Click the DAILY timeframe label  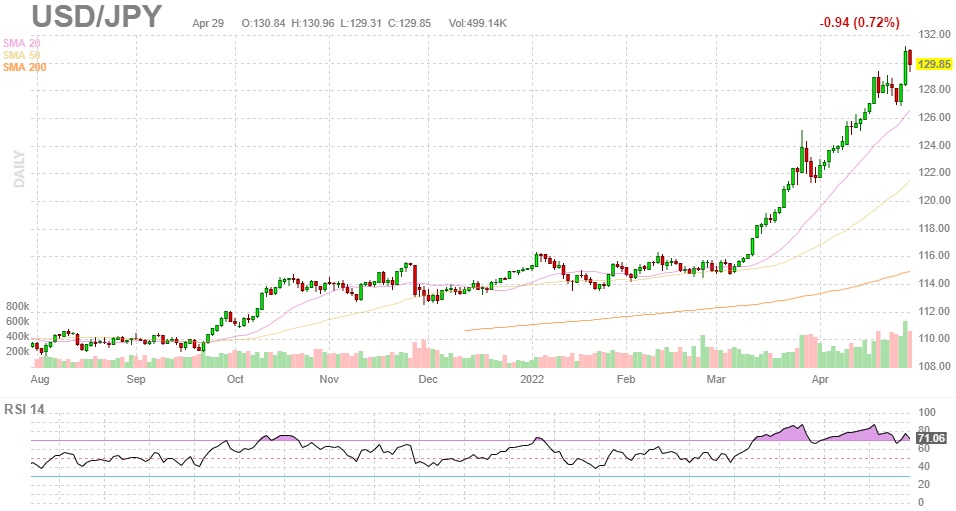click(19, 169)
